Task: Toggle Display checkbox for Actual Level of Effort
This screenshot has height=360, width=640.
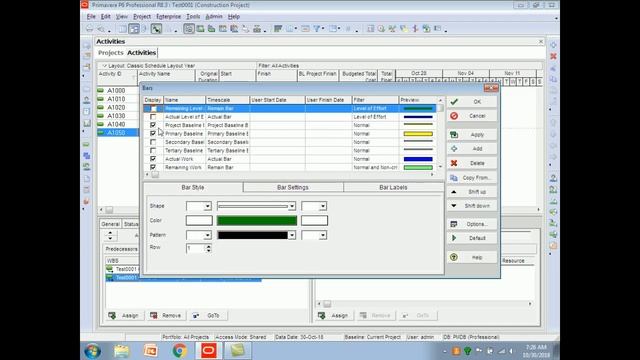Action: coord(153,117)
